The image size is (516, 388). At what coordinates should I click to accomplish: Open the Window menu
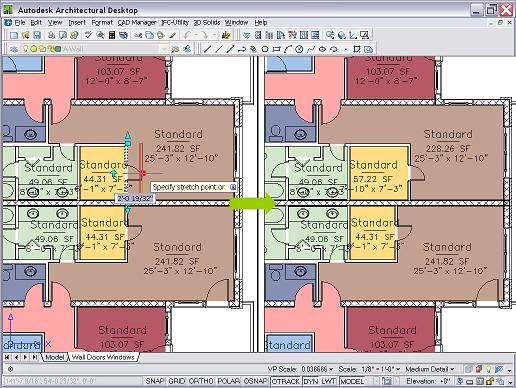[x=236, y=22]
